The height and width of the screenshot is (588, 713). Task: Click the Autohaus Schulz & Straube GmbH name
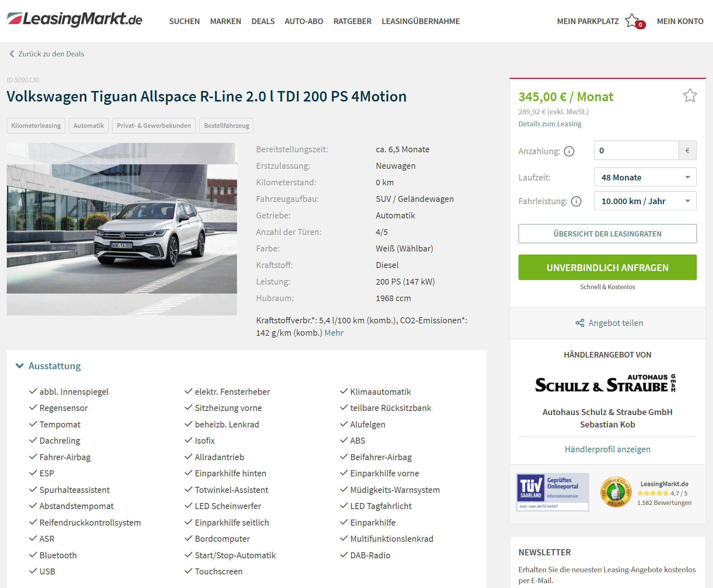tap(607, 412)
